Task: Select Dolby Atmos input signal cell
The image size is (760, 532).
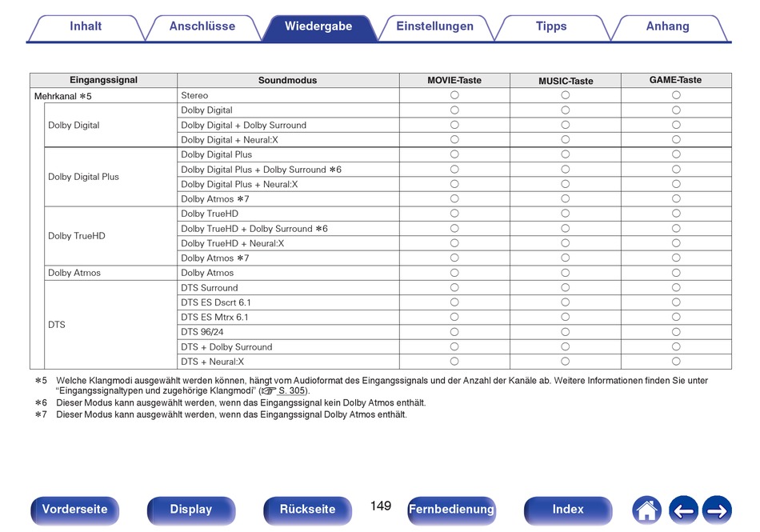Action: click(110, 273)
